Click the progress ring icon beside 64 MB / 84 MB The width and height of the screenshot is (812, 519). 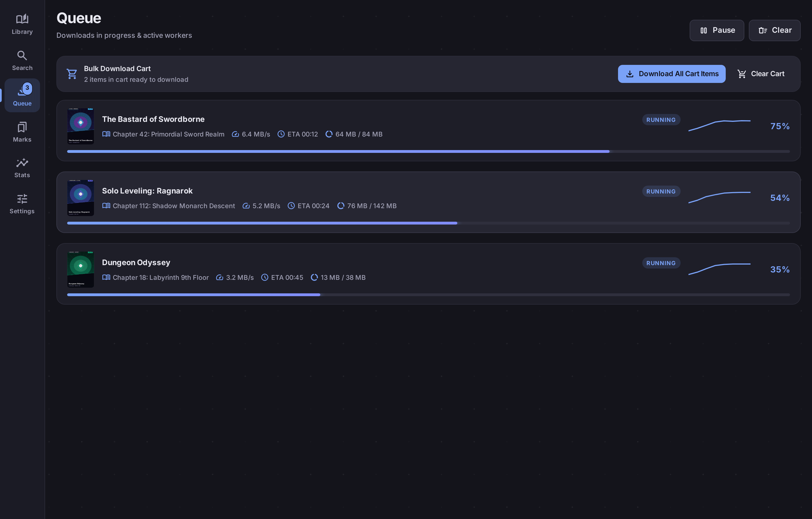pos(329,134)
